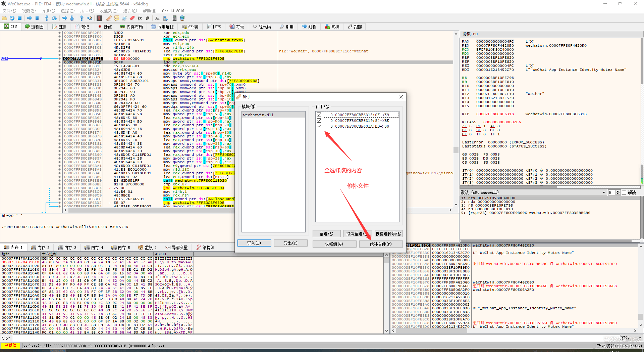
Task: Click the run till return icon
Action: point(82,18)
